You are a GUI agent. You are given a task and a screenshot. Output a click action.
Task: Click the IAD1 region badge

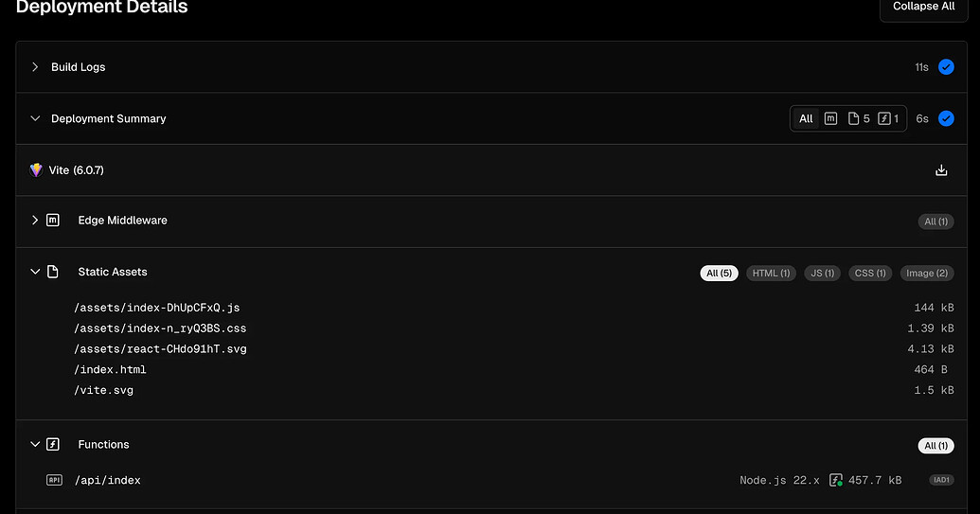pyautogui.click(x=941, y=481)
